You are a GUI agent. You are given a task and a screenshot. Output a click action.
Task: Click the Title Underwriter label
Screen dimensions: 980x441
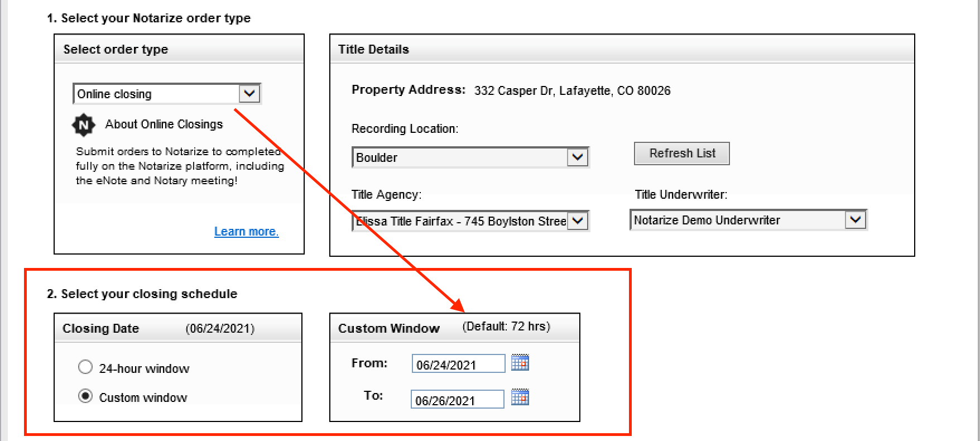[681, 195]
